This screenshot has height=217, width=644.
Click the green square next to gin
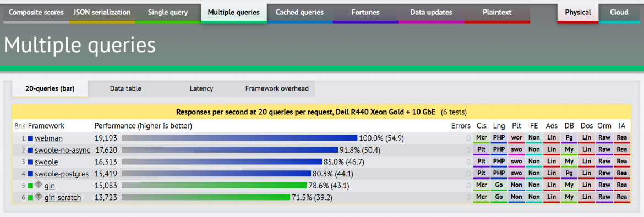pyautogui.click(x=30, y=186)
